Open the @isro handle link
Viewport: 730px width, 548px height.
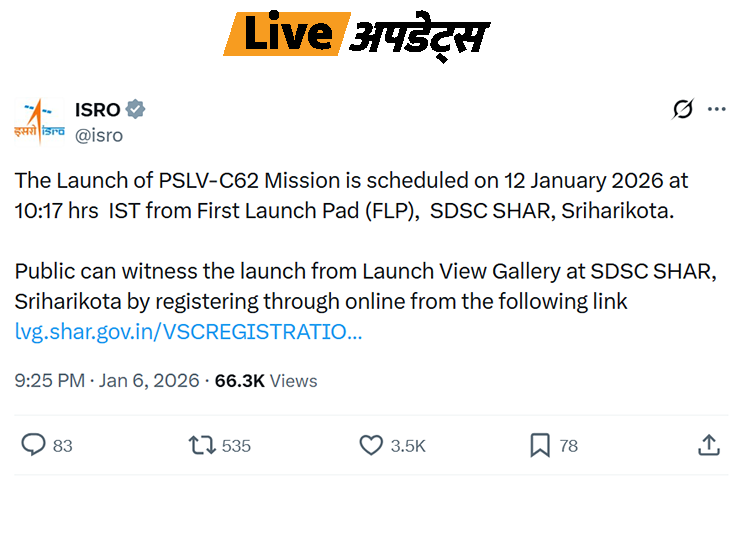pos(99,135)
